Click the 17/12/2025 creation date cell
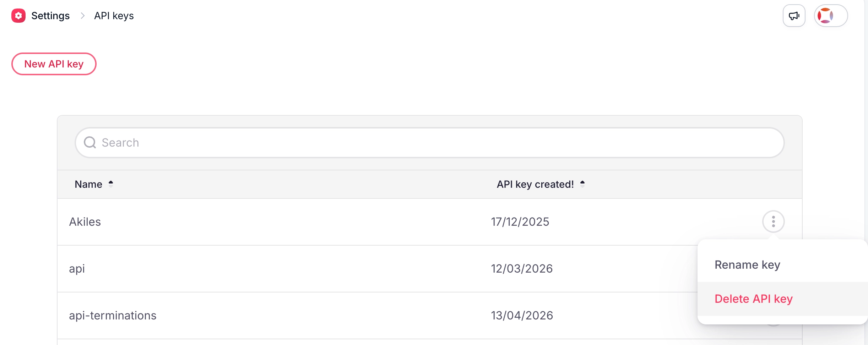The width and height of the screenshot is (868, 345). tap(520, 222)
